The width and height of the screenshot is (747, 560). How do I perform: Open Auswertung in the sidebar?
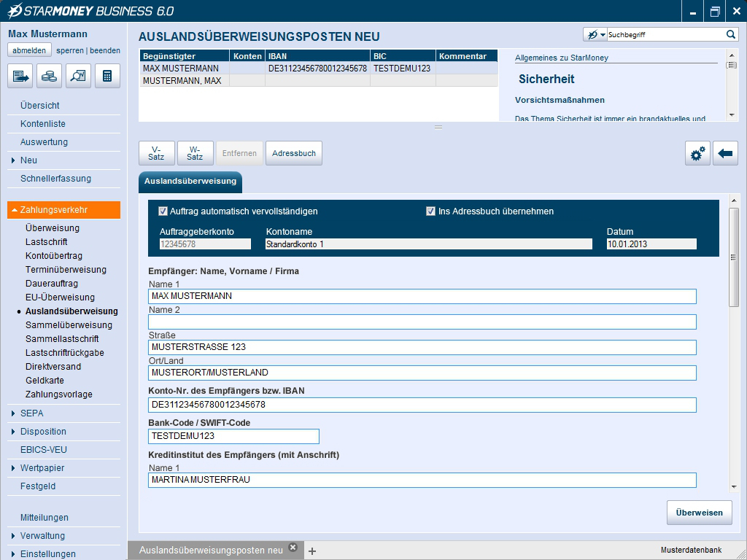(44, 142)
